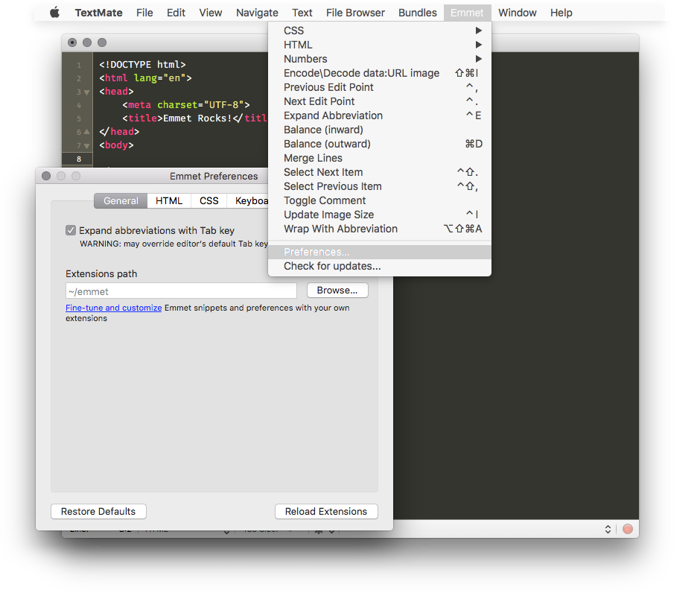Toggle the fold arrow on line 6
Screen dimensions: 700x596
pos(87,132)
